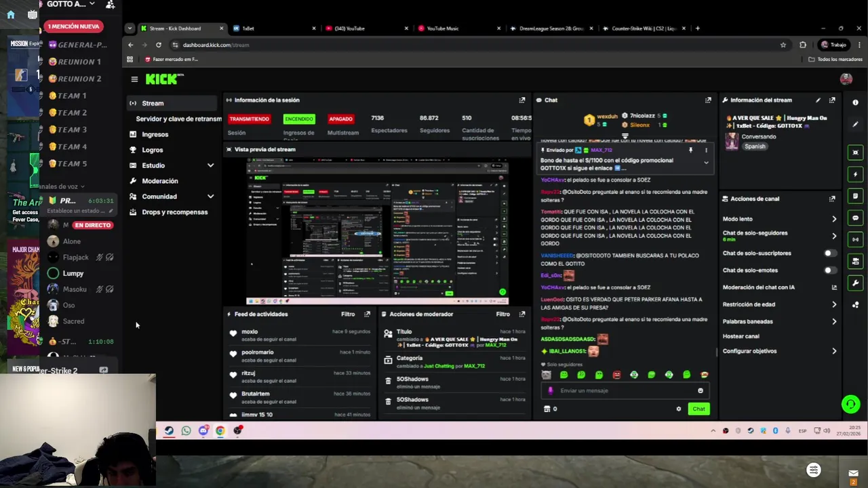Open Logros in Kick sidebar
868x488 pixels.
(153, 150)
